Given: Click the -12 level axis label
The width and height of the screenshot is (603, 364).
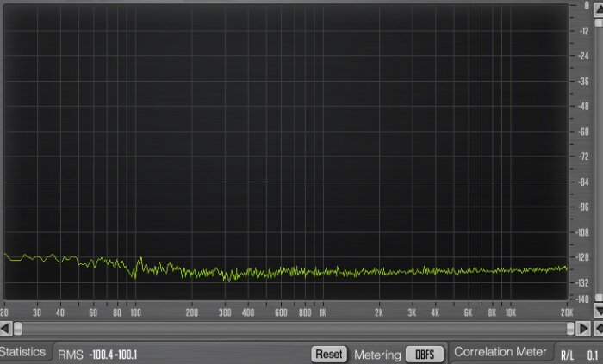Looking at the screenshot, I should click(x=584, y=31).
